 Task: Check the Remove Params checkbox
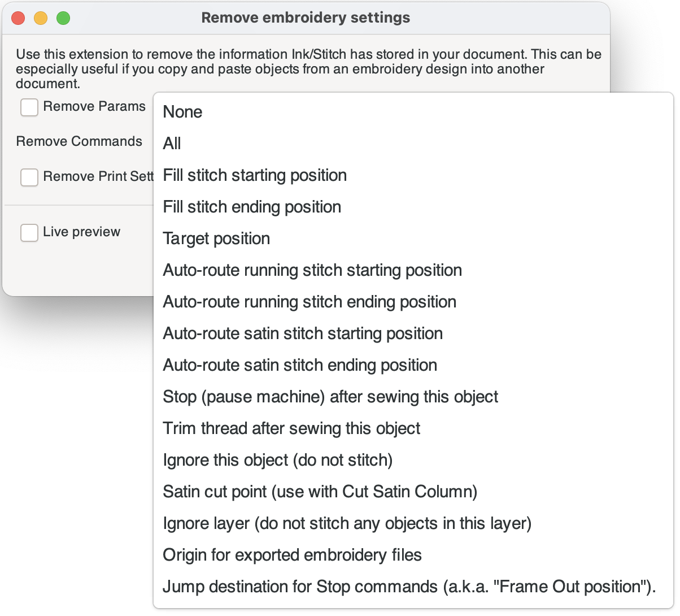click(x=29, y=107)
